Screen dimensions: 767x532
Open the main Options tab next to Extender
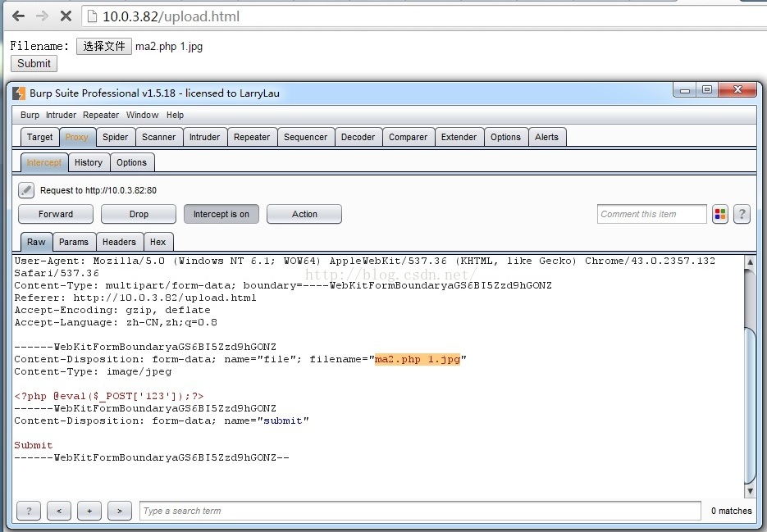pos(506,138)
